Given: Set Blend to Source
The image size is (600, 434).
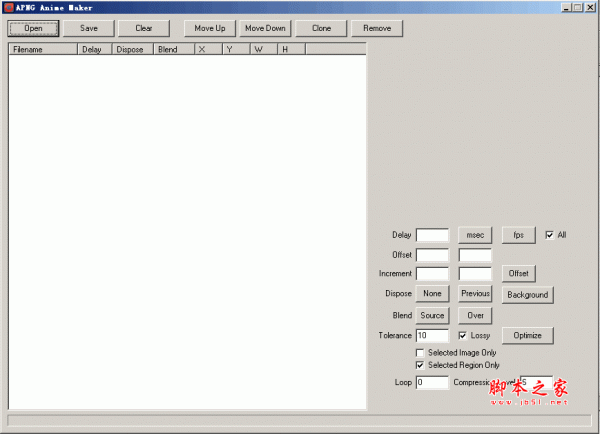Looking at the screenshot, I should point(432,315).
